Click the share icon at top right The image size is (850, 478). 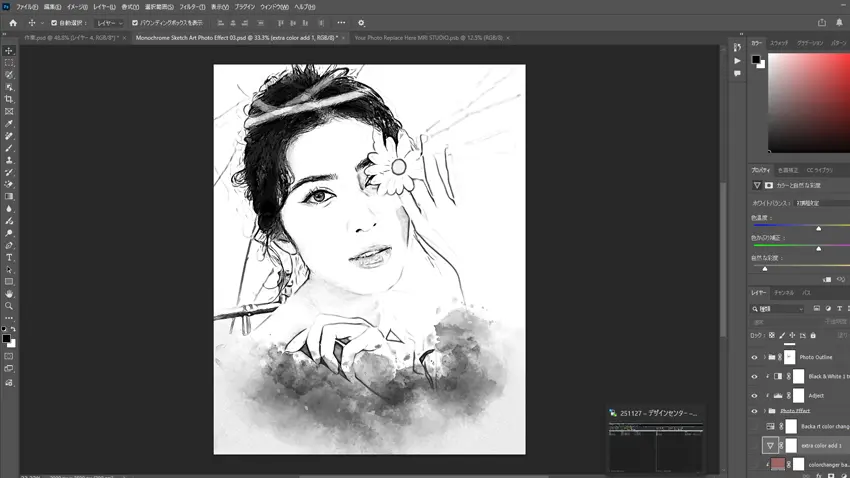pyautogui.click(x=822, y=23)
